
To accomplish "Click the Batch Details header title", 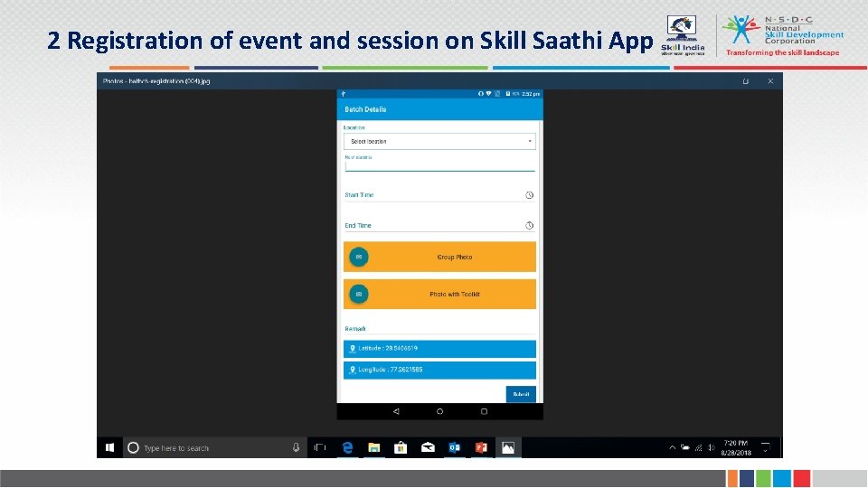I will 365,109.
